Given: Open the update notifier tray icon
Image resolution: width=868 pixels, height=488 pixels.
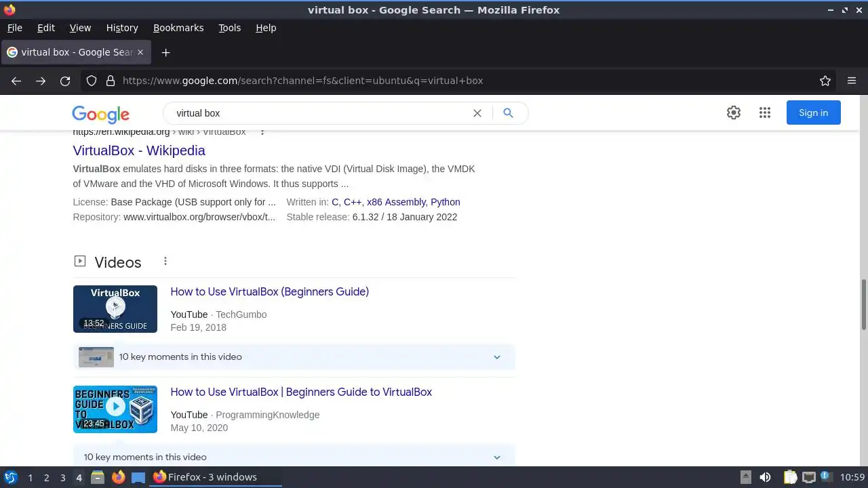Looking at the screenshot, I should (826, 477).
